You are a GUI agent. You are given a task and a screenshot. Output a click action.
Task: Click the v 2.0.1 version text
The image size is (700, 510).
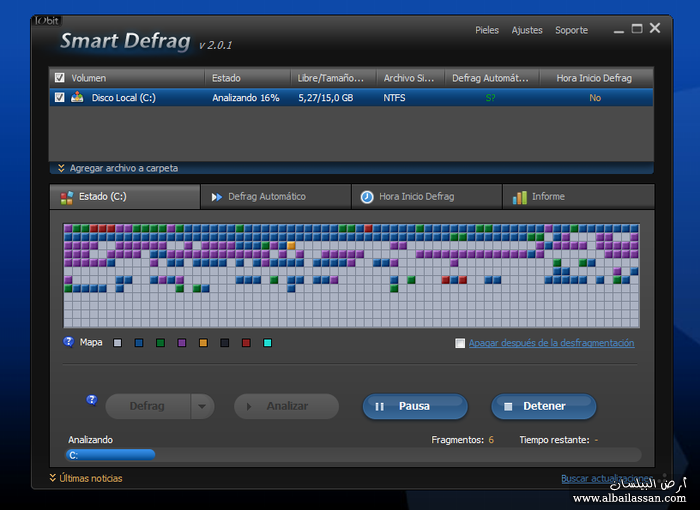pyautogui.click(x=216, y=45)
